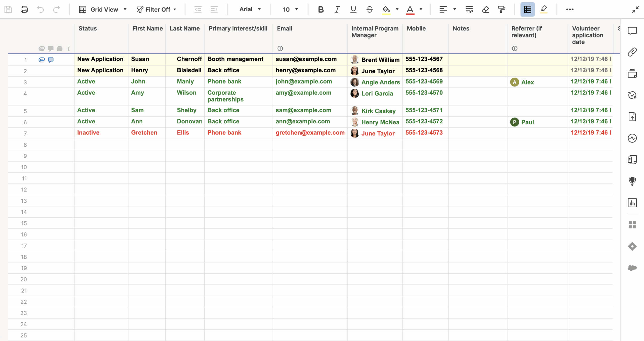Click the Clear Formatting eraser icon
Viewport: 644px width, 341px height.
(485, 10)
